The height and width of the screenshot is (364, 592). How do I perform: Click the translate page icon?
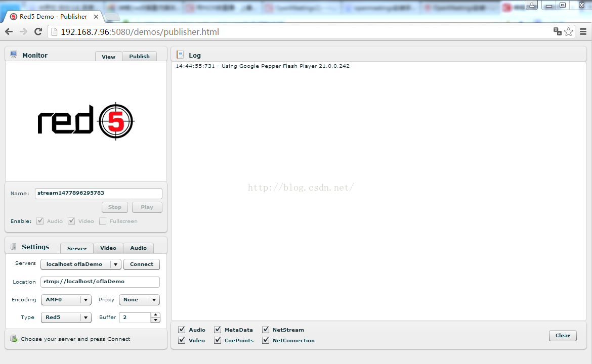pyautogui.click(x=557, y=31)
